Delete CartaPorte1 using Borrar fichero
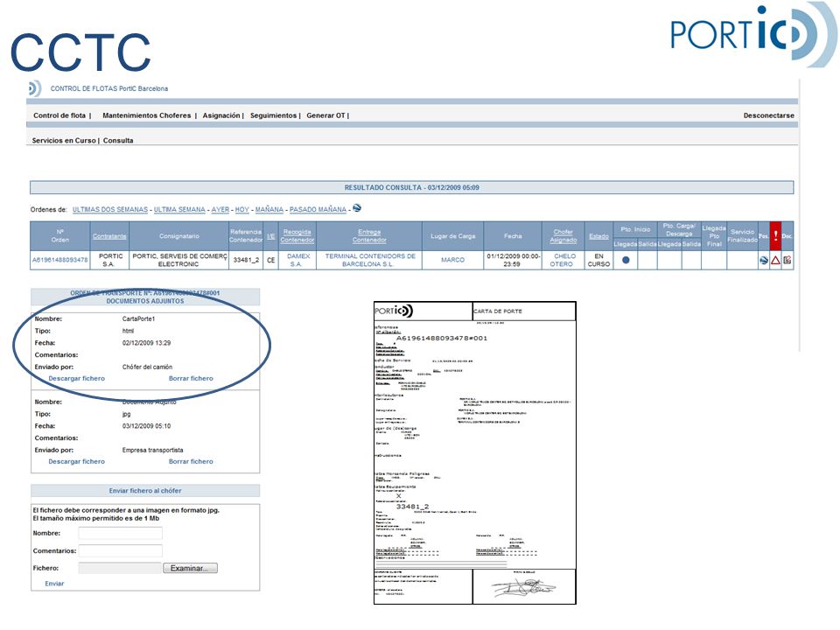 tap(191, 378)
